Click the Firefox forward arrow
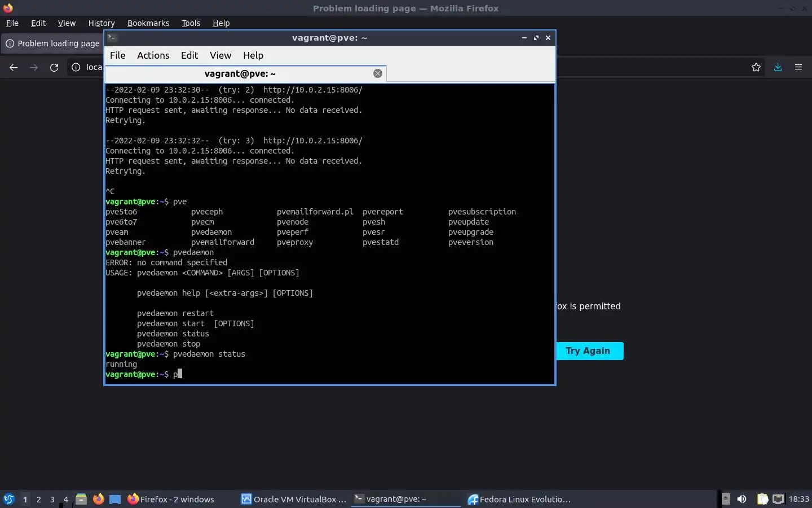 point(34,67)
